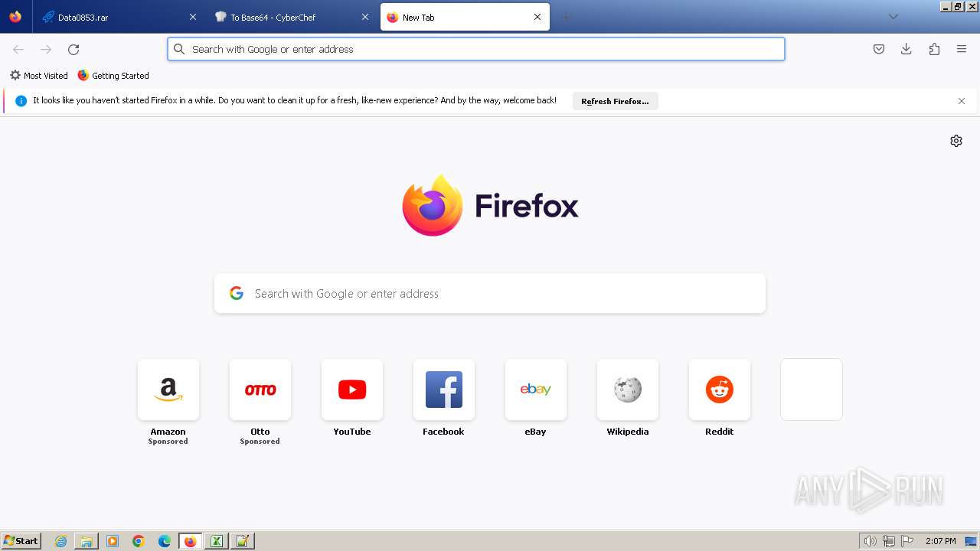Open Getting Started bookmark

click(x=113, y=76)
